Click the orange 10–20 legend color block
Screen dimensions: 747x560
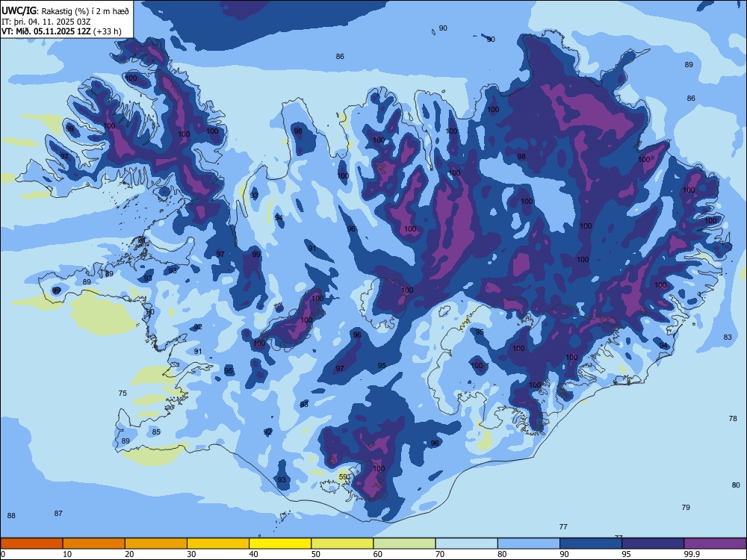tap(94, 544)
